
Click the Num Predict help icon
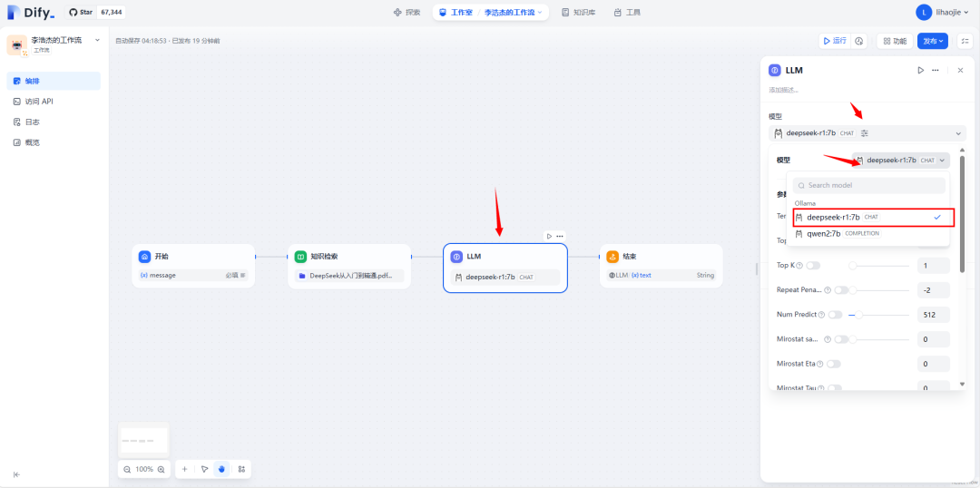(822, 315)
